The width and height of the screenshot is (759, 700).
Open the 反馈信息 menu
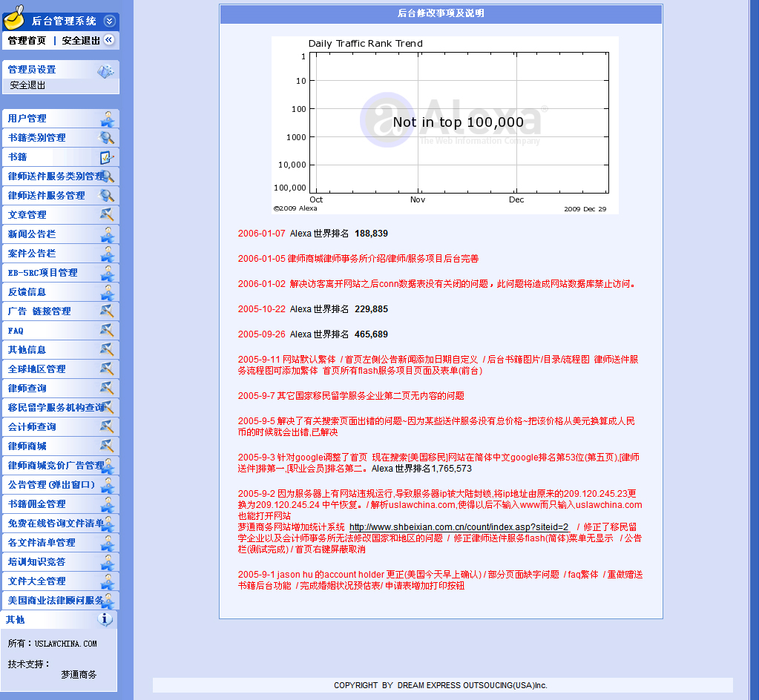click(x=61, y=292)
